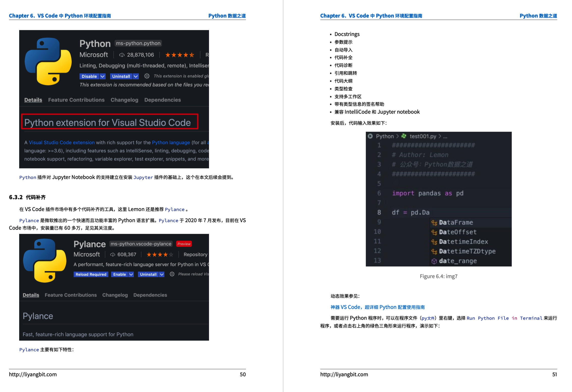Image resolution: width=572 pixels, height=392 pixels.
Task: Open the Disable dropdown arrow
Action: tap(102, 76)
